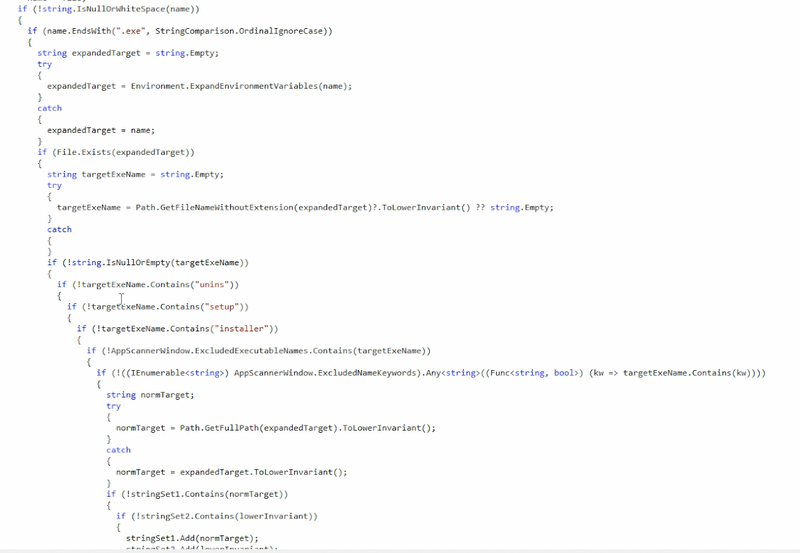Screen dimensions: 800x553
Task: Click 'string targetExeName = string.Empty;' declaration
Action: pyautogui.click(x=135, y=174)
